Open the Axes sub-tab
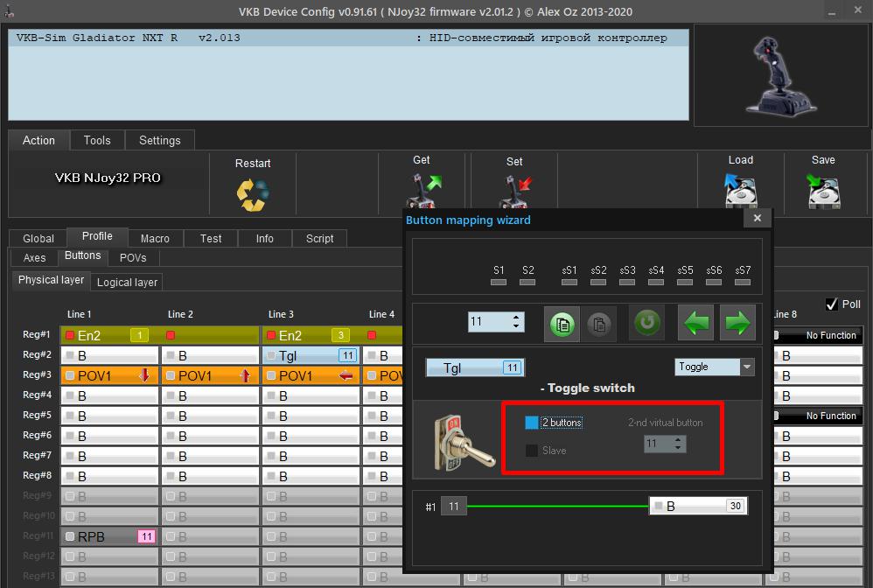The image size is (873, 588). (34, 258)
